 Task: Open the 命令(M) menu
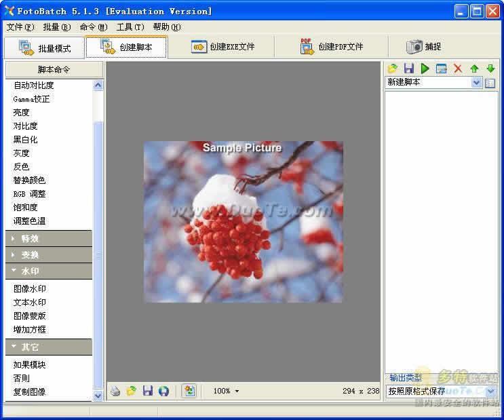pos(94,27)
